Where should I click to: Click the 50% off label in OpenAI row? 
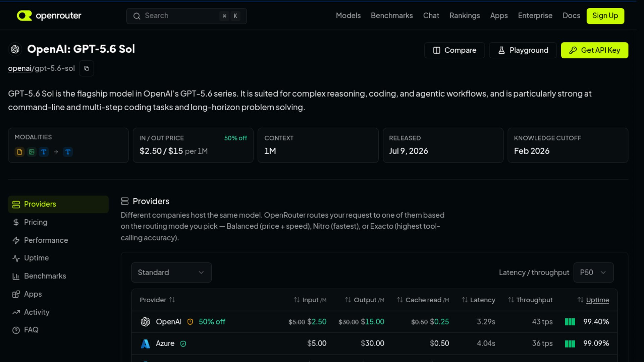[x=212, y=322]
